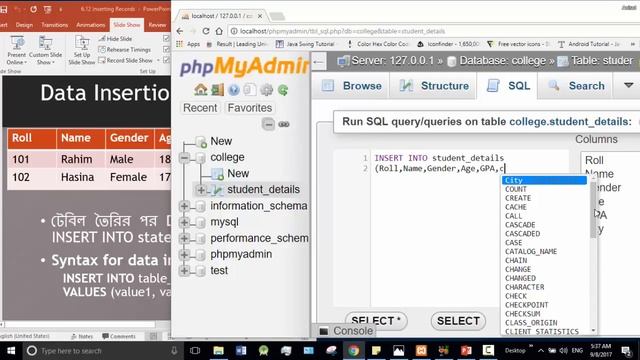
Task: Switch to the Browse tab
Action: tap(351, 86)
